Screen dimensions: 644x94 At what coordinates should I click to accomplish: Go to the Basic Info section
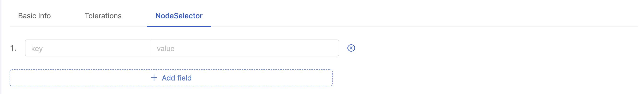click(x=35, y=16)
